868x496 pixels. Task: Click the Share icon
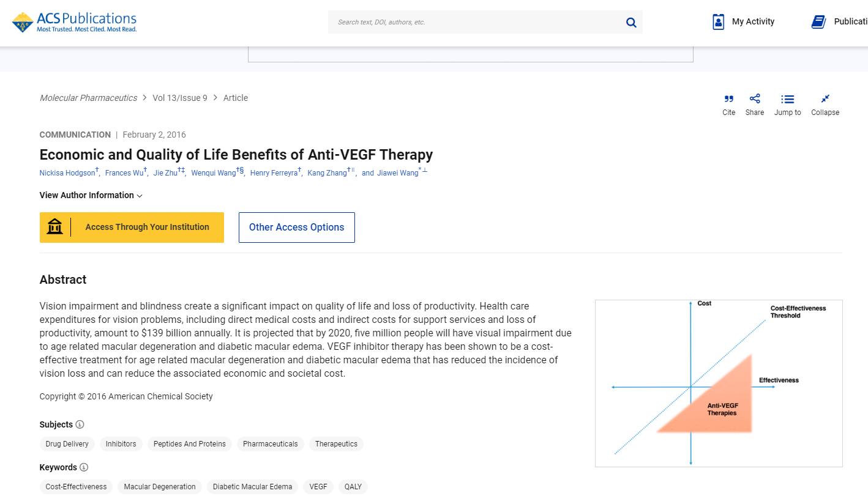[x=755, y=99]
